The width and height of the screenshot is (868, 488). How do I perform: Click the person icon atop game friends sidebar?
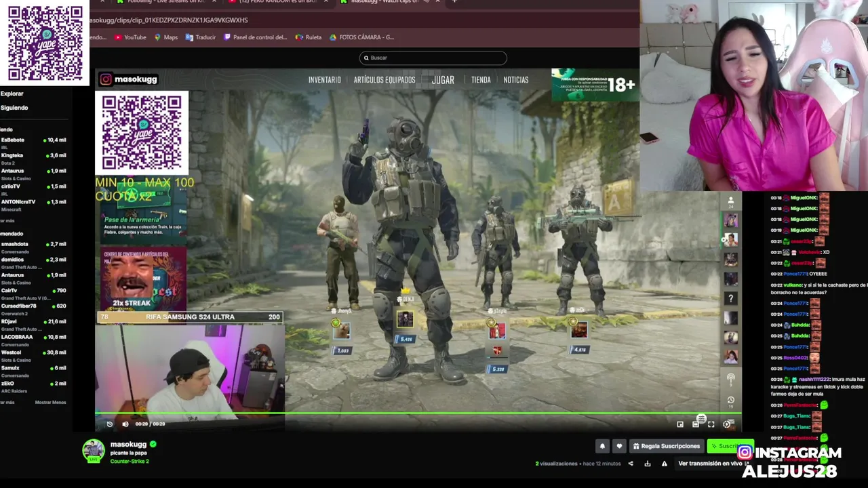coord(730,201)
